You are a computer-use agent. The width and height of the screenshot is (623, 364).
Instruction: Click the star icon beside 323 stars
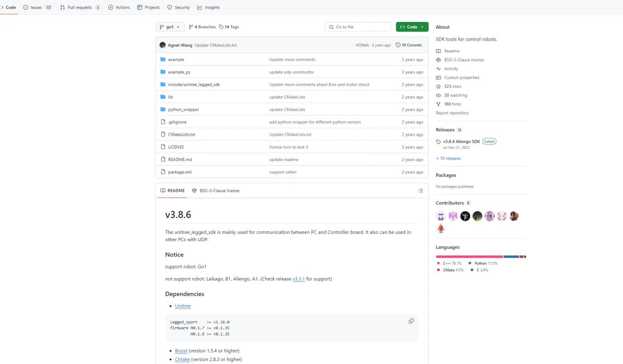[438, 87]
